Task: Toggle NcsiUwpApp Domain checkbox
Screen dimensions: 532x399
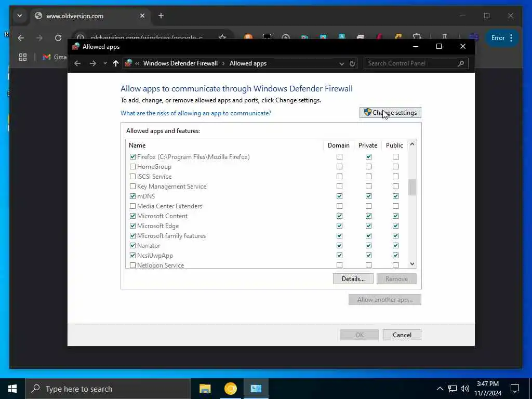Action: [x=339, y=255]
